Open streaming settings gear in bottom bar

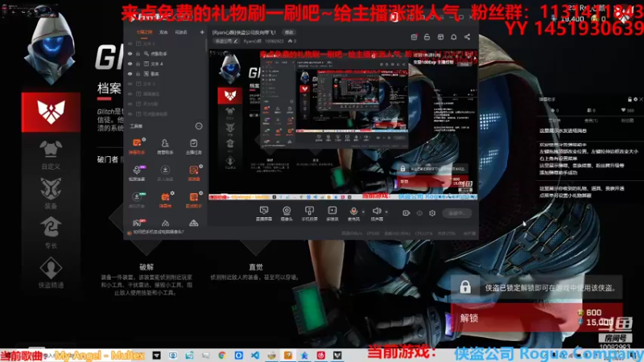432,213
